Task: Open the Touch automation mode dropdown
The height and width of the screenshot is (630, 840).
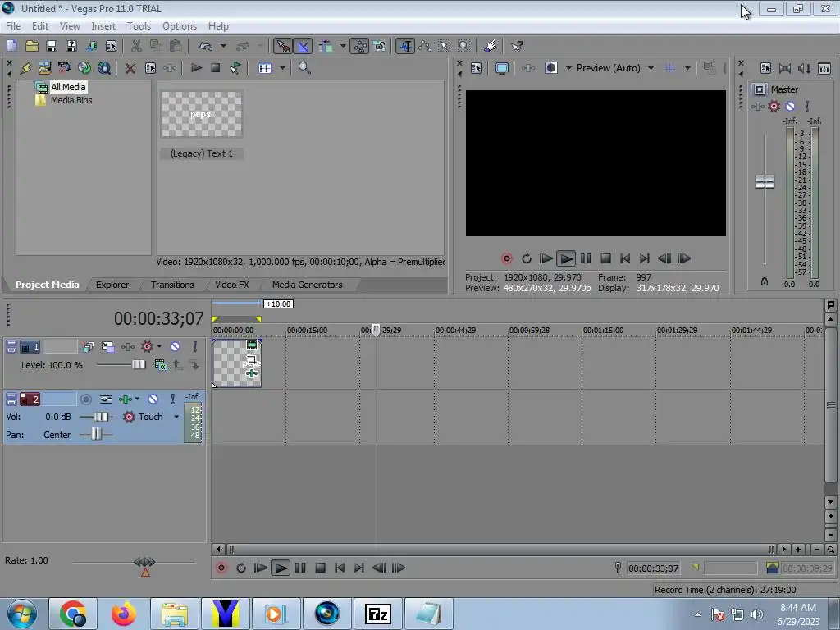Action: tap(176, 417)
